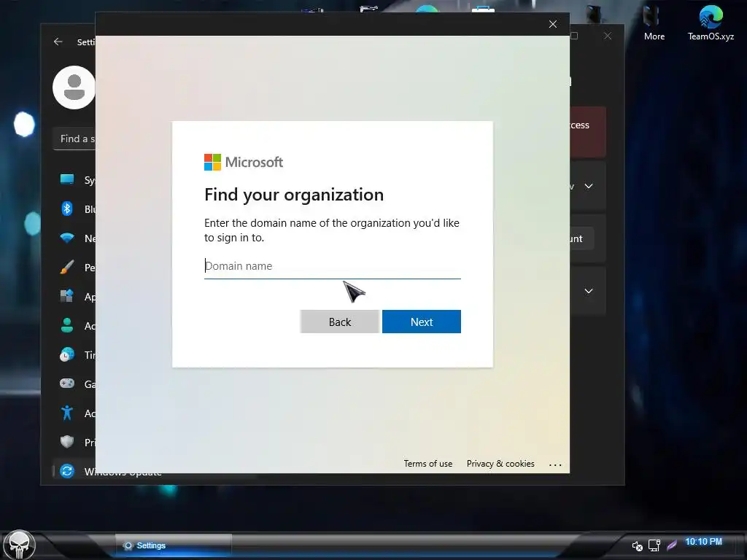Open the clock showing 10:10 PM

click(x=704, y=542)
